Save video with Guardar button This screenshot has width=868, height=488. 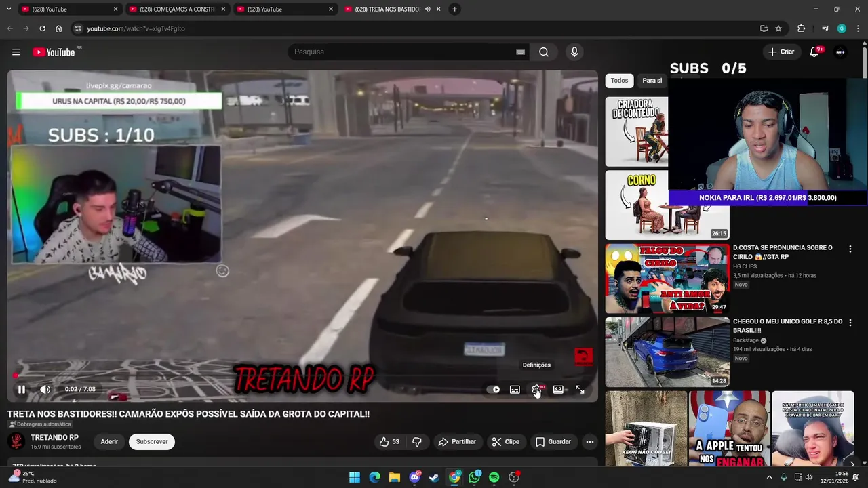553,442
